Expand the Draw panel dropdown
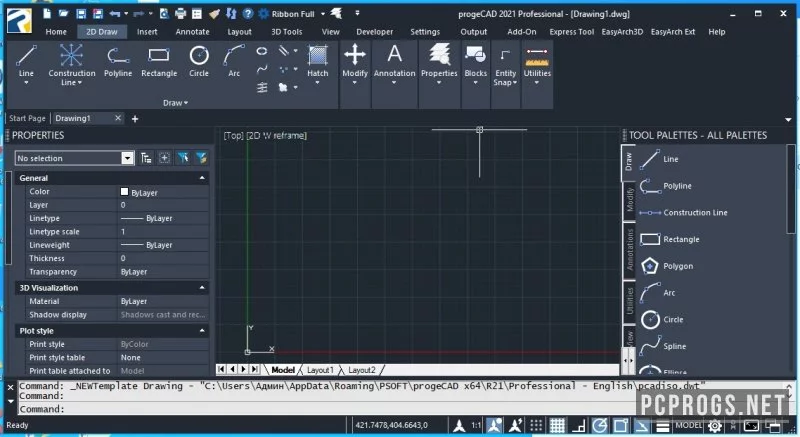This screenshot has height=437, width=800. tap(175, 103)
